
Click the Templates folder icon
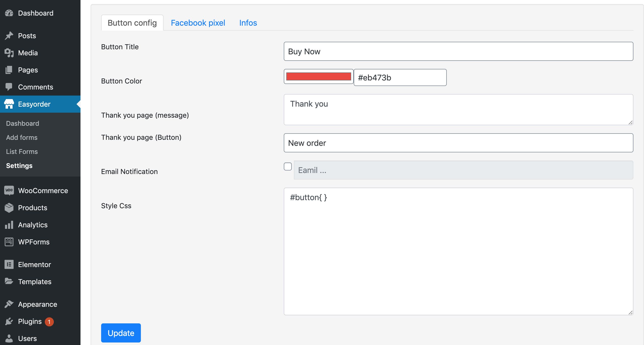9,281
